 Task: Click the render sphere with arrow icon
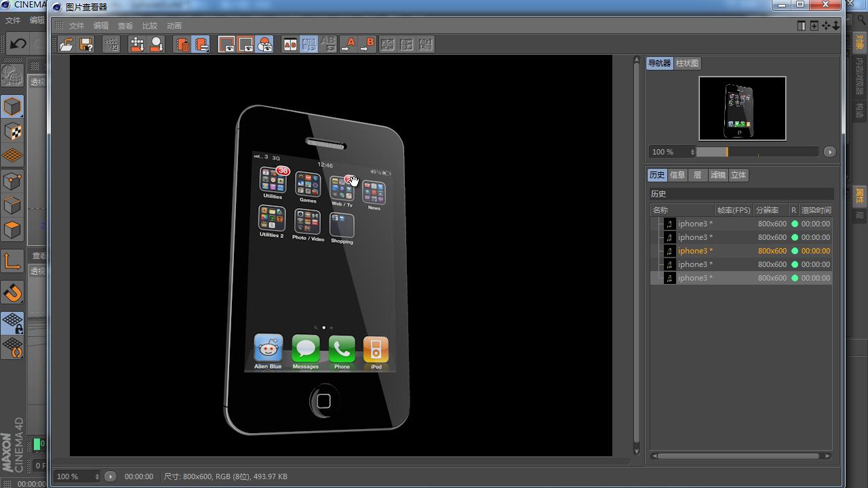(157, 45)
